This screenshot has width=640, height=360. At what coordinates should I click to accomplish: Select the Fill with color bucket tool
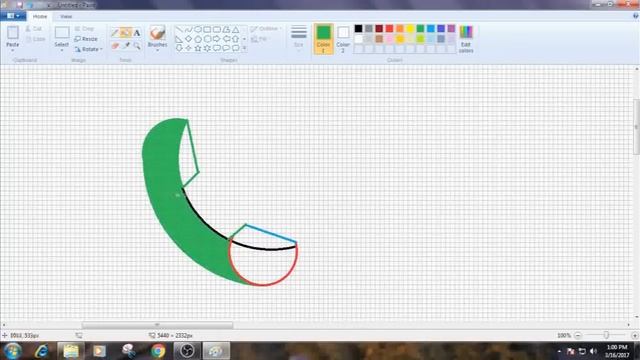click(126, 33)
